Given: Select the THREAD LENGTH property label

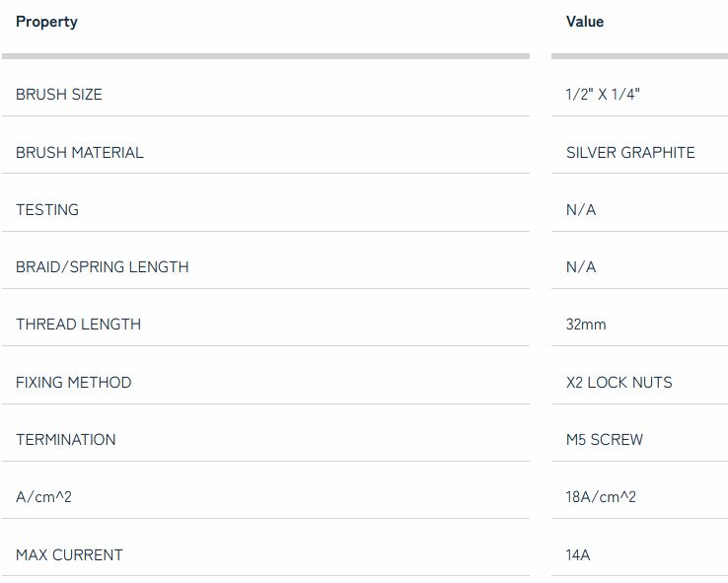Looking at the screenshot, I should [x=79, y=325].
